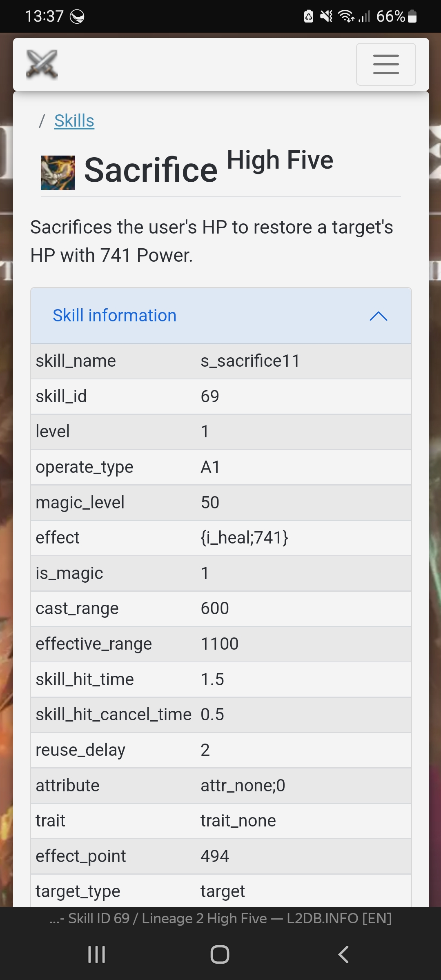
Task: Follow the Skills breadcrumb link
Action: point(74,121)
